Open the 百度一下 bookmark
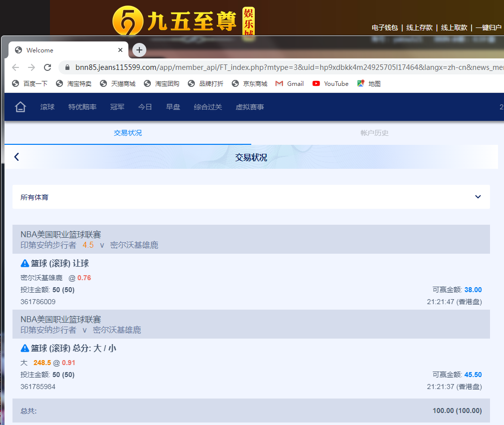 click(29, 83)
